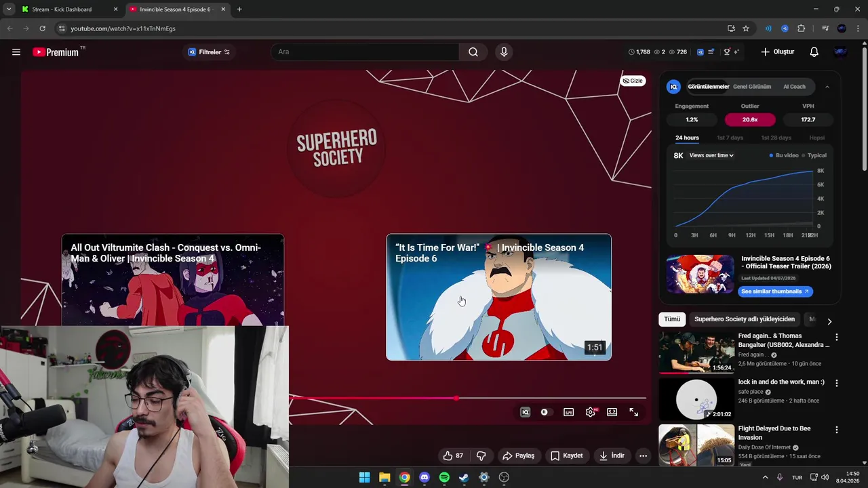The width and height of the screenshot is (868, 488).
Task: Switch to theater mode
Action: click(612, 412)
